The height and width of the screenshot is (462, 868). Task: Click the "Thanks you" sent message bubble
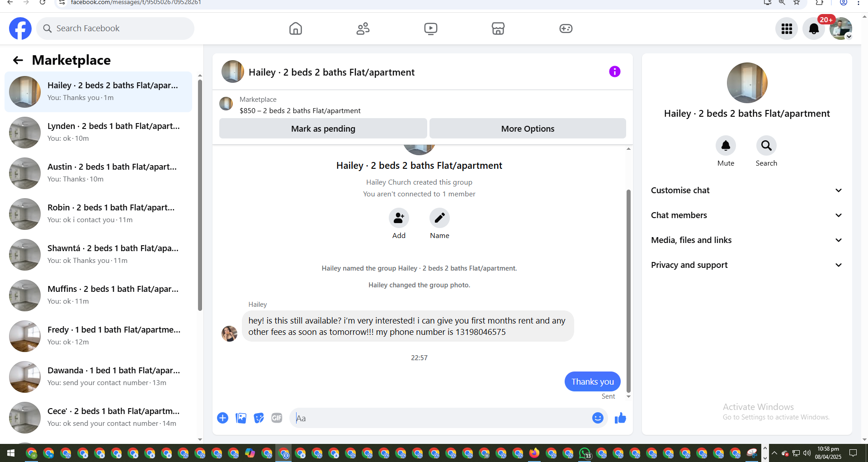[592, 381]
